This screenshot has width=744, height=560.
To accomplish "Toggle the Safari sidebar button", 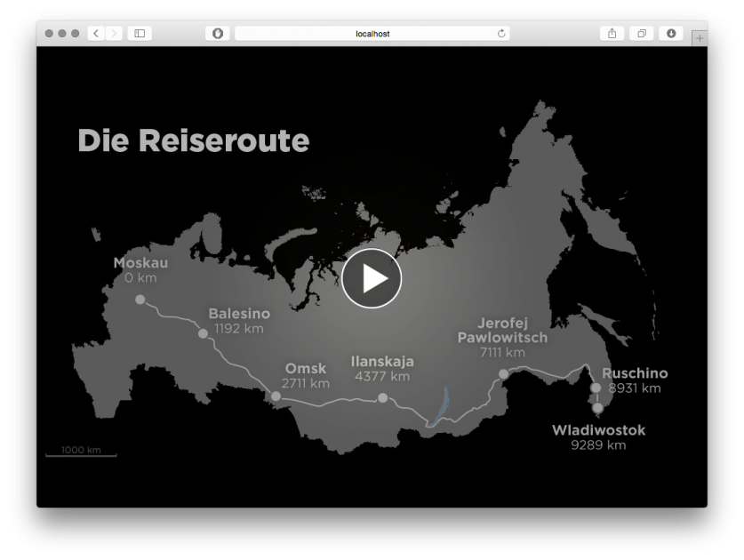I will pos(140,33).
